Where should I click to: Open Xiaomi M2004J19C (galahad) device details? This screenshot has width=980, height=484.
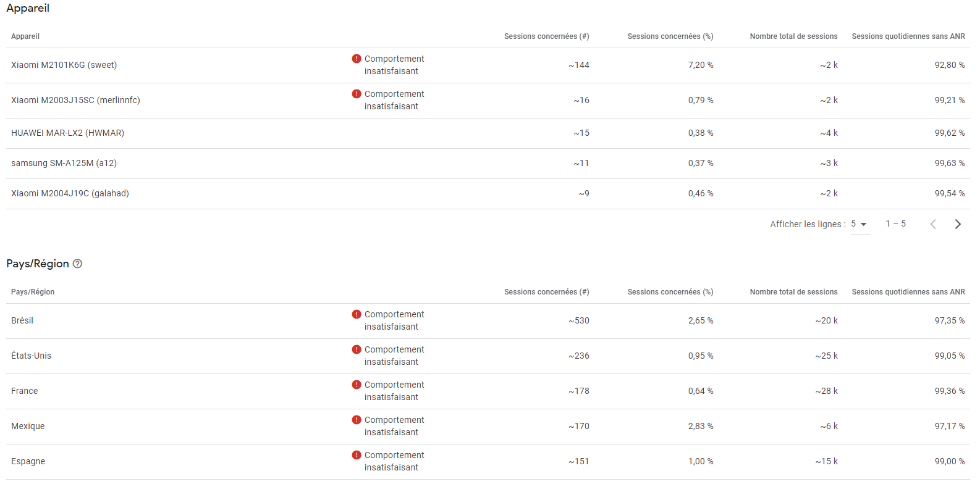coord(70,193)
